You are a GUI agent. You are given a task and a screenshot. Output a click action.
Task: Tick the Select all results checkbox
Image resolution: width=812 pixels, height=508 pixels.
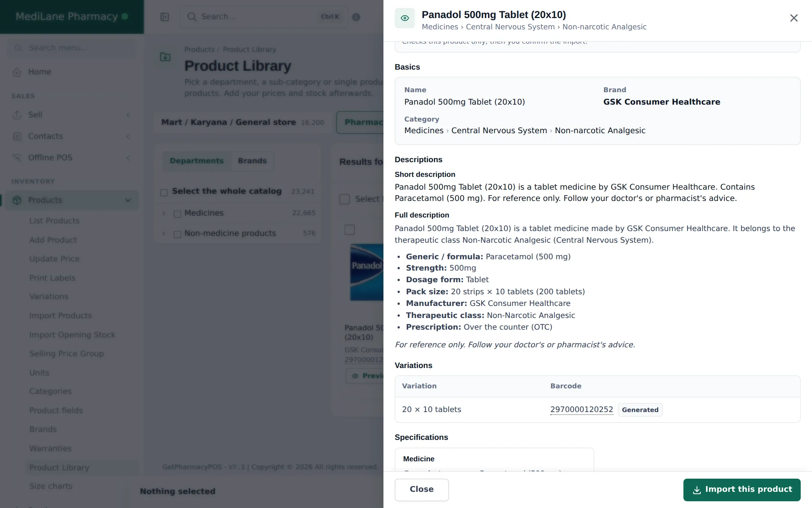345,199
